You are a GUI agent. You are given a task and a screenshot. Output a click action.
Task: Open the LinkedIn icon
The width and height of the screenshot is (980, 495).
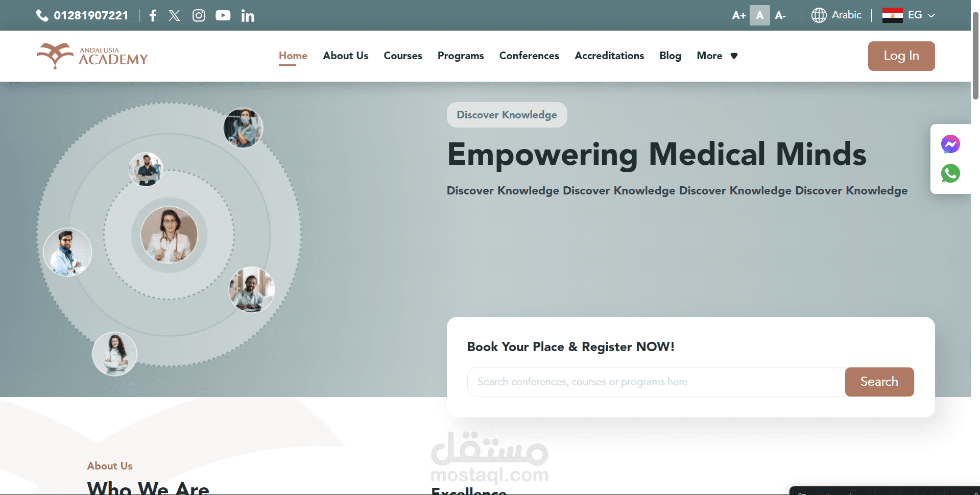(x=248, y=15)
